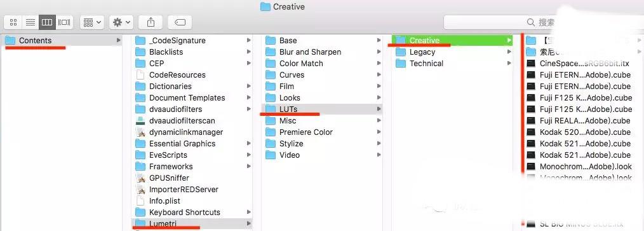
Task: Expand the Color Match folder arrow
Action: [x=379, y=64]
